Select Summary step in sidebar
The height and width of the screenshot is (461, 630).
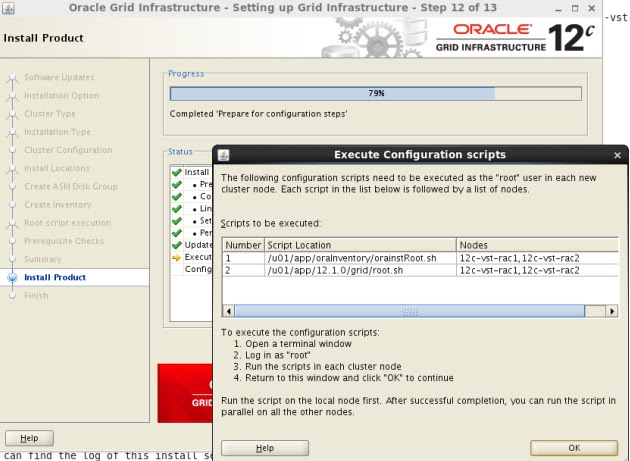[43, 259]
